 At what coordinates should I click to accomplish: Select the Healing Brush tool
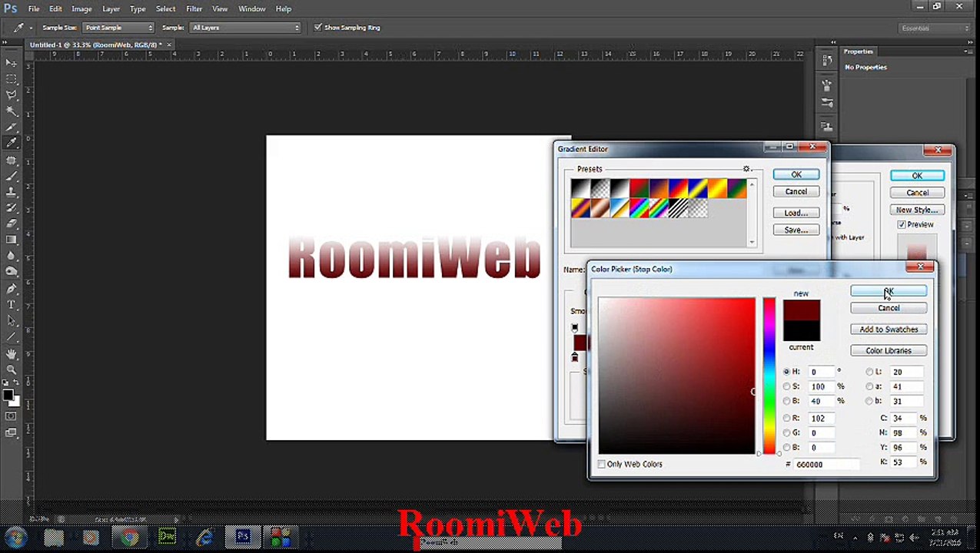(x=12, y=160)
